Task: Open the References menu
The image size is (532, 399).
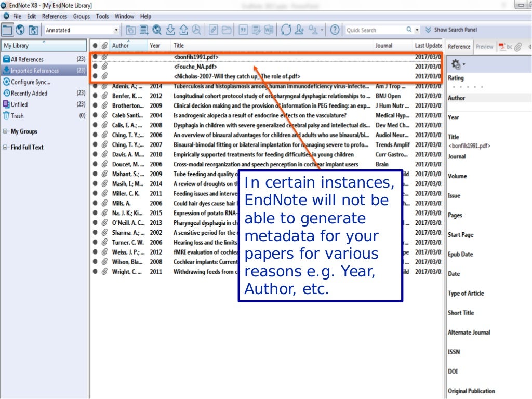Action: tap(54, 16)
